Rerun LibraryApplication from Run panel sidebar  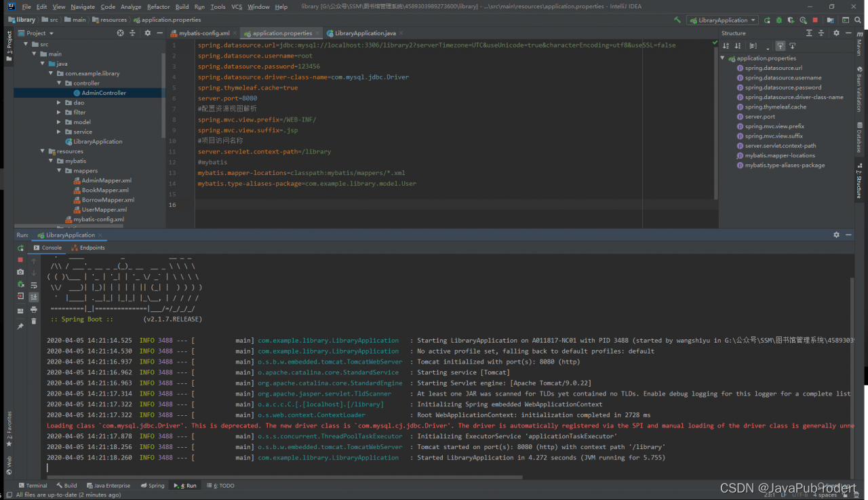20,248
